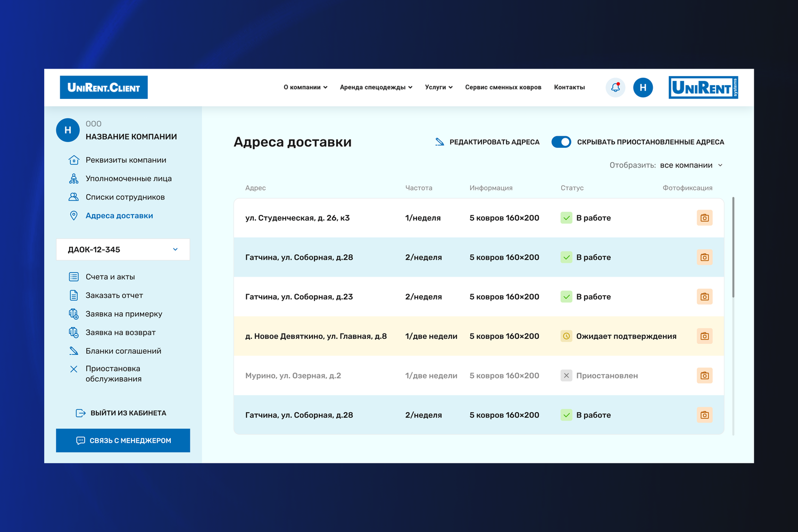Open Уполномоченные лица section
Viewport: 798px width, 532px height.
pyautogui.click(x=129, y=179)
